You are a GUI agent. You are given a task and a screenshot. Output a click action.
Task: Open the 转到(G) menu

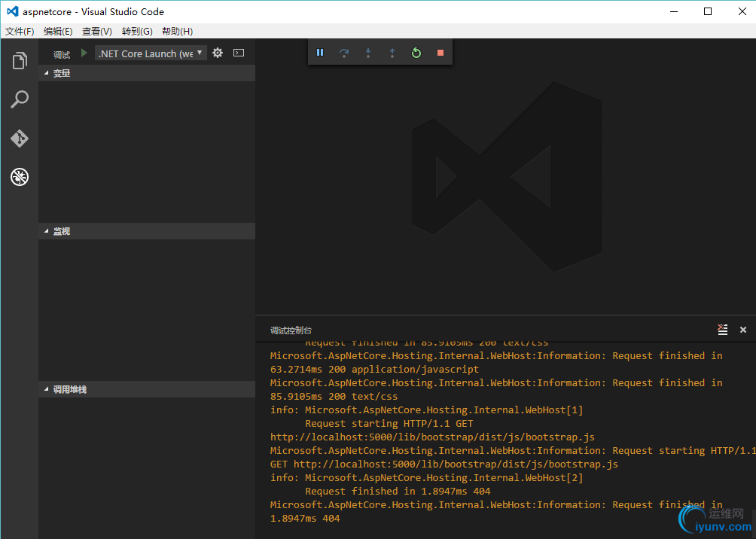(137, 32)
